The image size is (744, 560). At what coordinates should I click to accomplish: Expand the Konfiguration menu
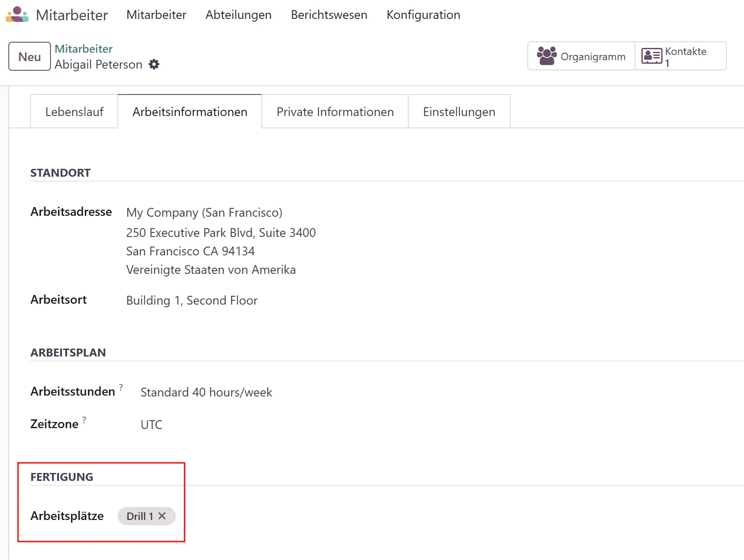(423, 15)
